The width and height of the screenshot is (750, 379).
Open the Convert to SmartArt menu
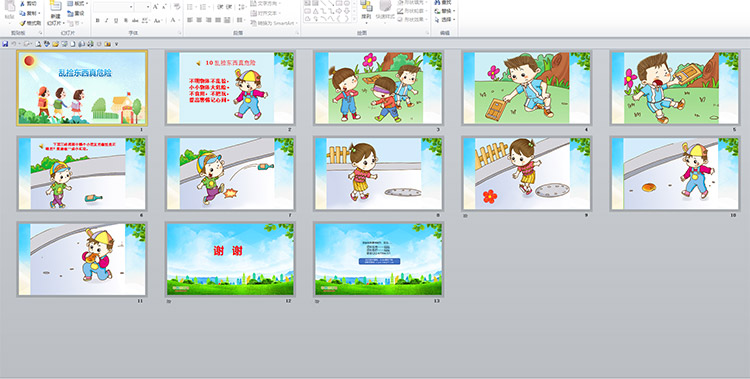274,22
